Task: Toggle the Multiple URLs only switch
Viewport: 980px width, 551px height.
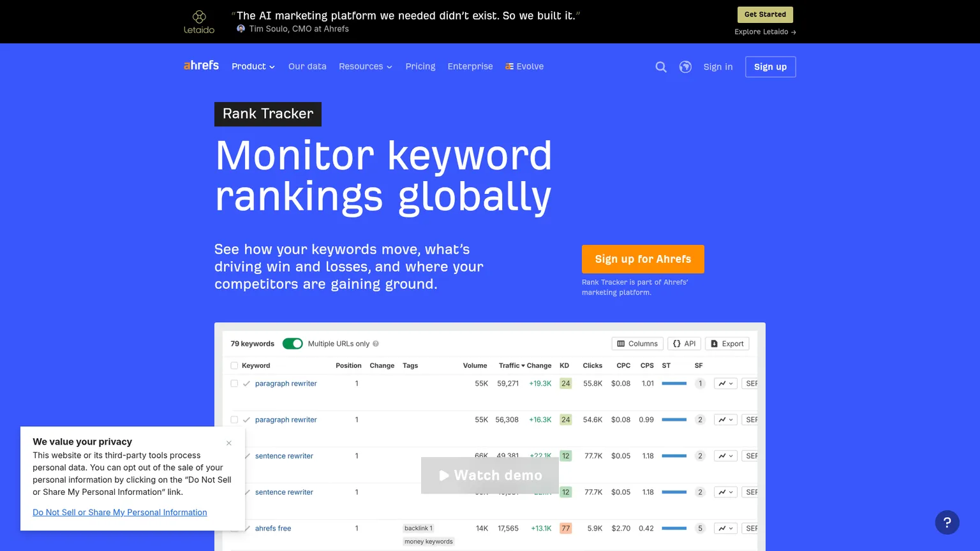Action: point(293,344)
